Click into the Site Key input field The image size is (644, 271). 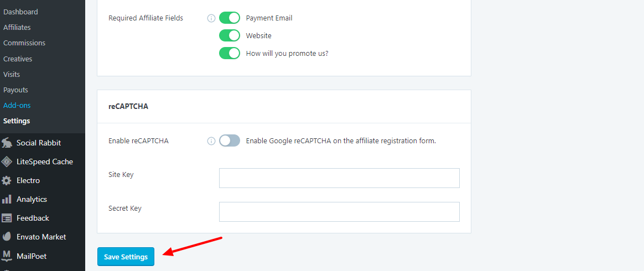339,178
